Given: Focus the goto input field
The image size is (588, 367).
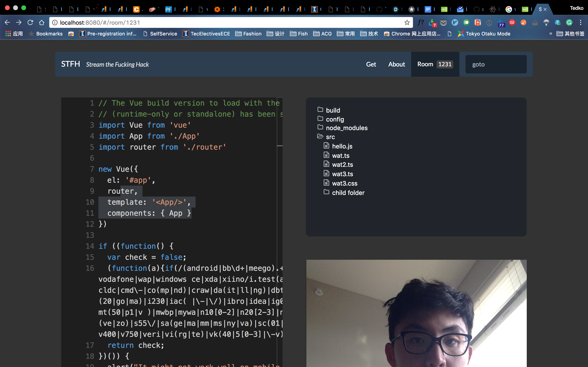Looking at the screenshot, I should 496,64.
